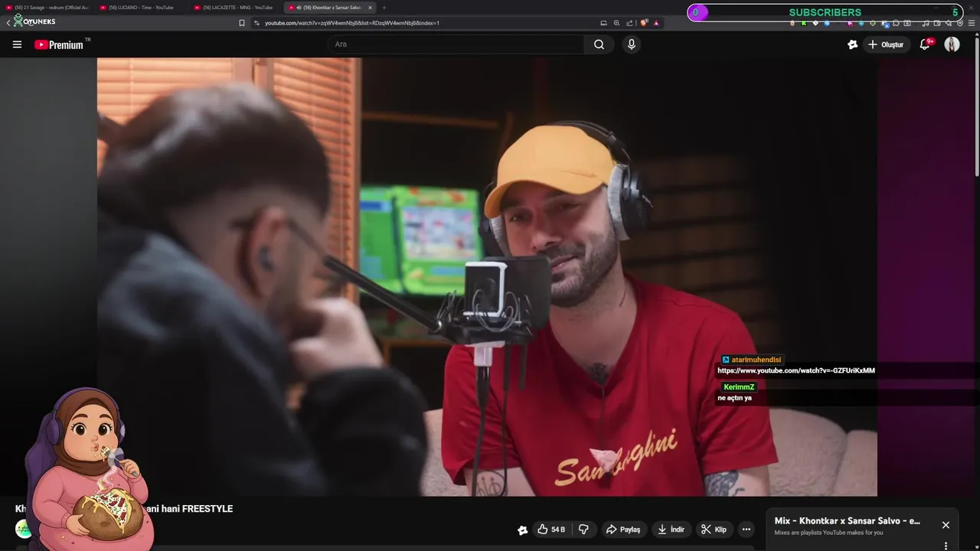Open the account avatar menu
This screenshot has height=551, width=980.
[952, 44]
